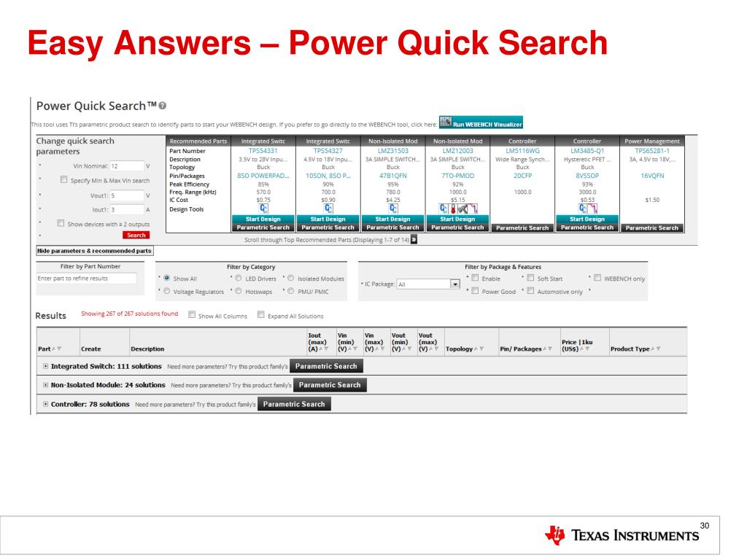Tick the Soft Start feature checkbox
This screenshot has height=560, width=747.
point(530,278)
